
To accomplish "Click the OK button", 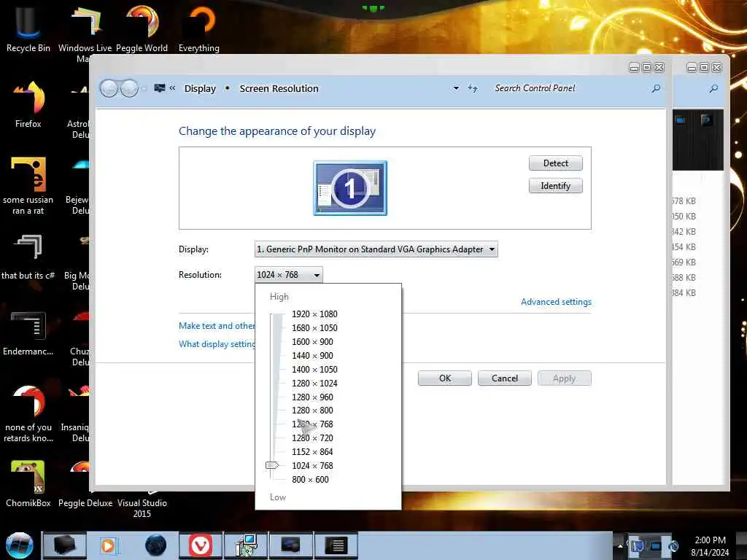I will 445,378.
